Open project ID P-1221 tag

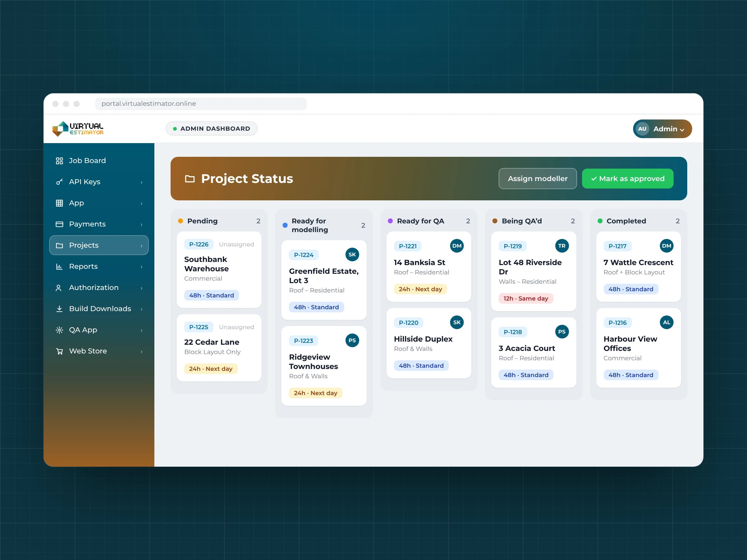pyautogui.click(x=408, y=246)
